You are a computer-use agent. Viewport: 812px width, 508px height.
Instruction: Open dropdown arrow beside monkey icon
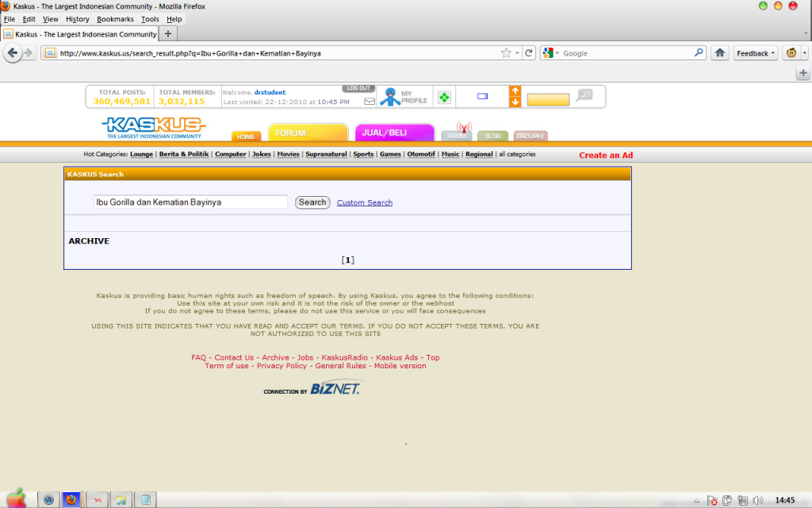(804, 53)
